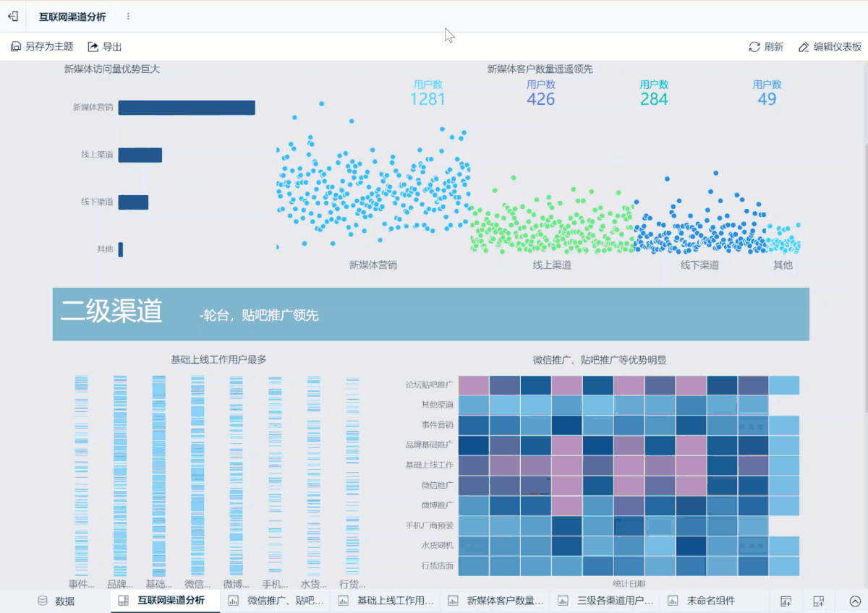Screen dimensions: 868x613
Task: Click the 线上渠道 scatter axis label
Action: tap(552, 265)
